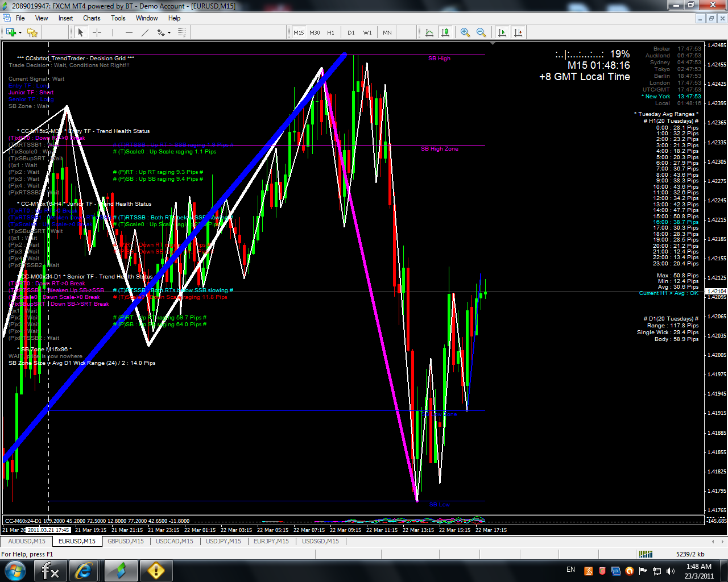The width and height of the screenshot is (728, 582).
Task: Switch to the USDCAD,M15 chart tab
Action: point(175,541)
